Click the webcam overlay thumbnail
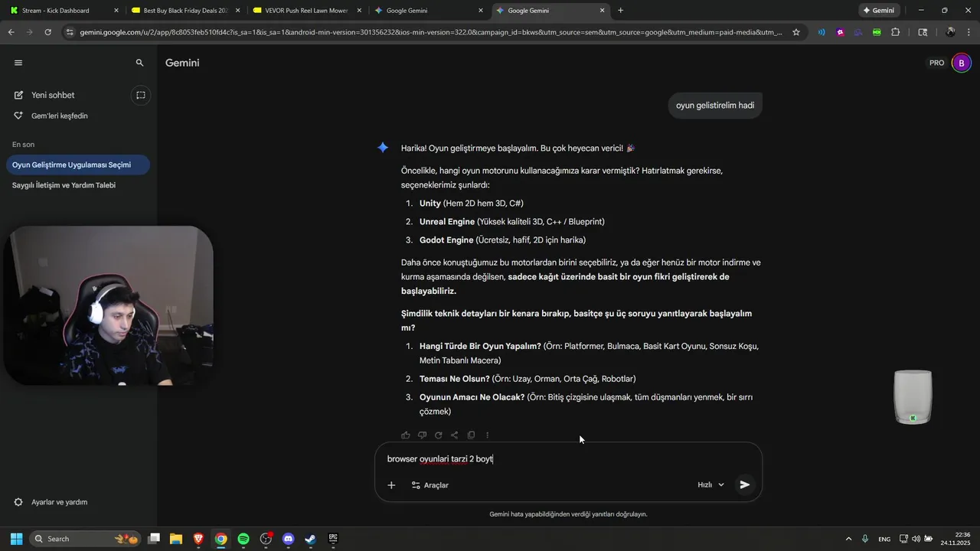980x551 pixels. point(108,305)
